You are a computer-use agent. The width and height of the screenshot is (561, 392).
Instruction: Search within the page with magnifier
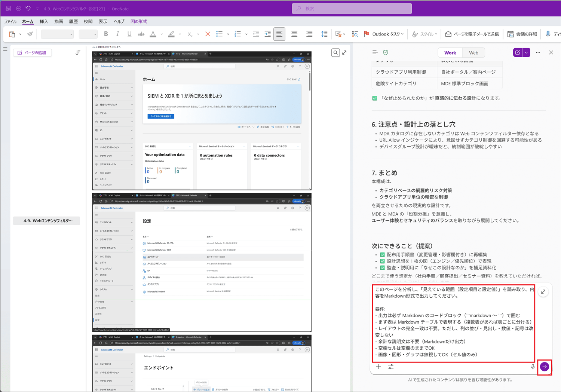click(335, 53)
